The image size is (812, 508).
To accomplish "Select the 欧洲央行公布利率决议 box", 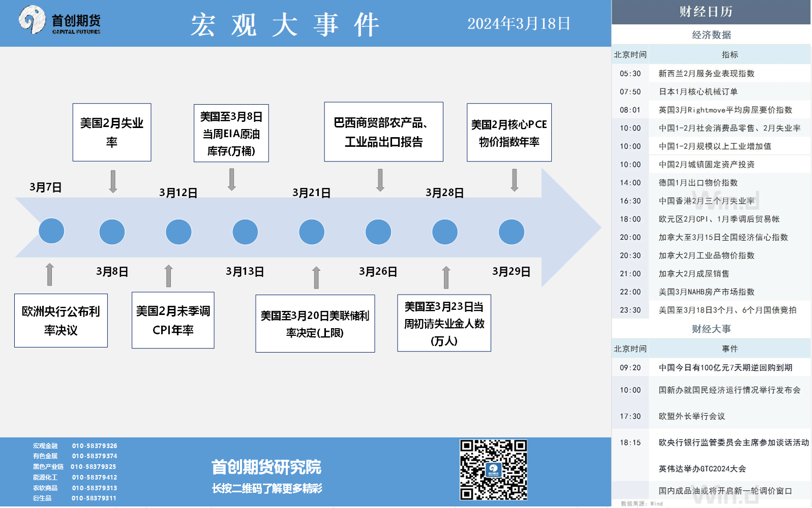I will (x=61, y=321).
